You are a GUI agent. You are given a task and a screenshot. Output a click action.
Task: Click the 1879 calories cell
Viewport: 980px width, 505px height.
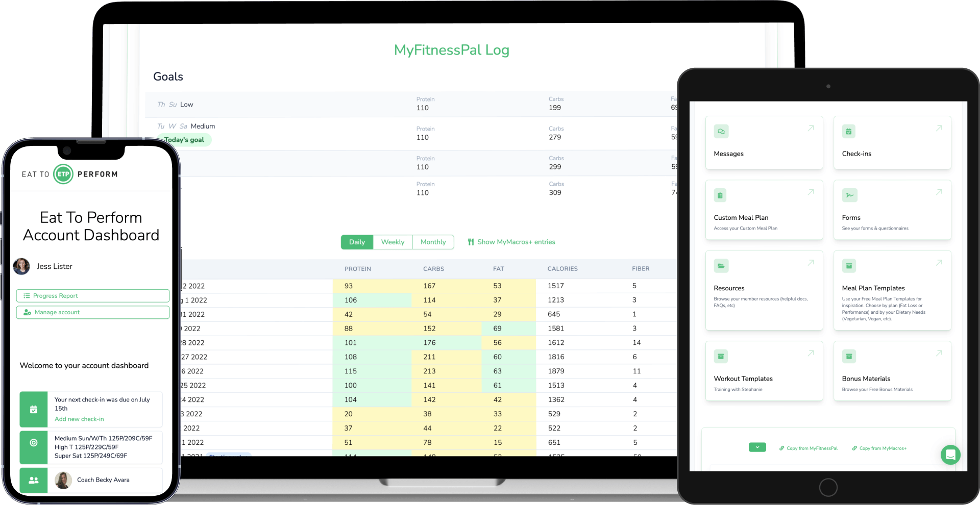[x=556, y=371]
